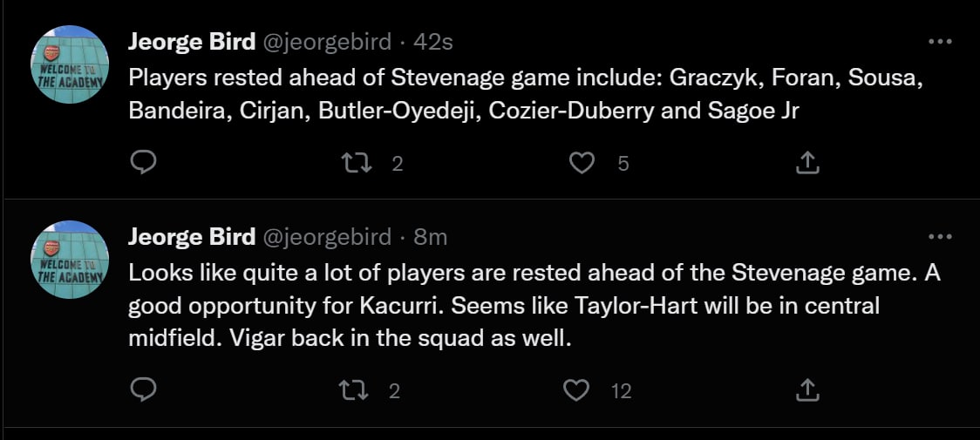The width and height of the screenshot is (980, 440).
Task: Like the Kacurri opportunity tweet
Action: [577, 391]
